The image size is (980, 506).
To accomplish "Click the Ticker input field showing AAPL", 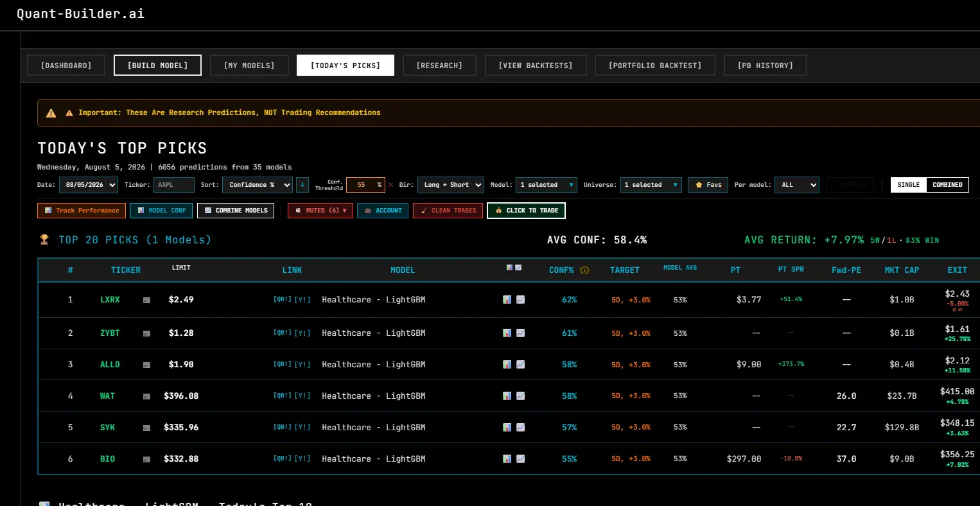I will point(174,185).
